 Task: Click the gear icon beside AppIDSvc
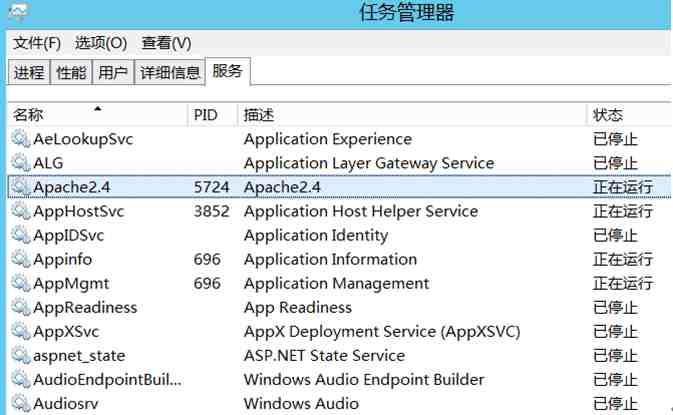coord(20,235)
